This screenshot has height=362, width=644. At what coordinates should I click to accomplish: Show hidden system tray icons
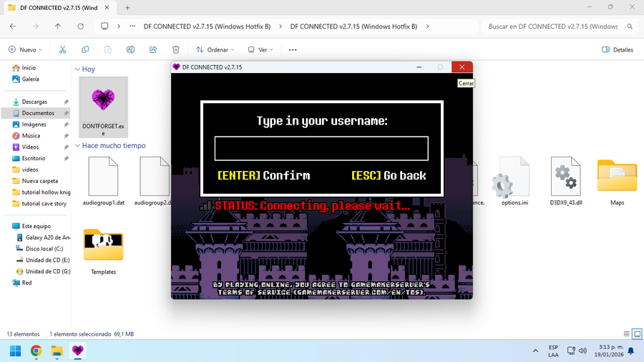click(x=535, y=351)
